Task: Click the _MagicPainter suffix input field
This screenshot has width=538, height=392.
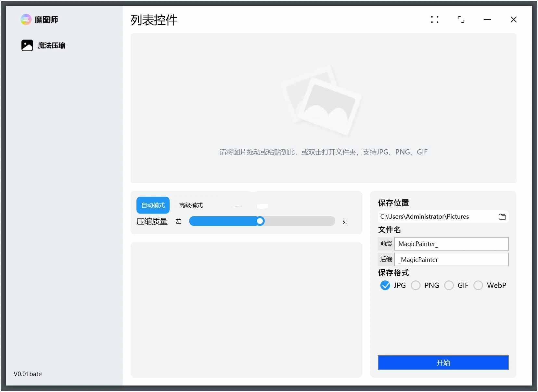Action: 452,260
